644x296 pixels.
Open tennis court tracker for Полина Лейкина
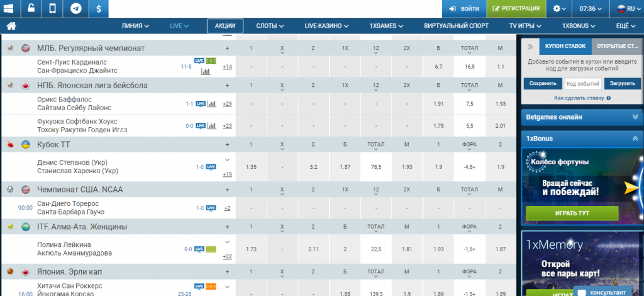point(211,249)
